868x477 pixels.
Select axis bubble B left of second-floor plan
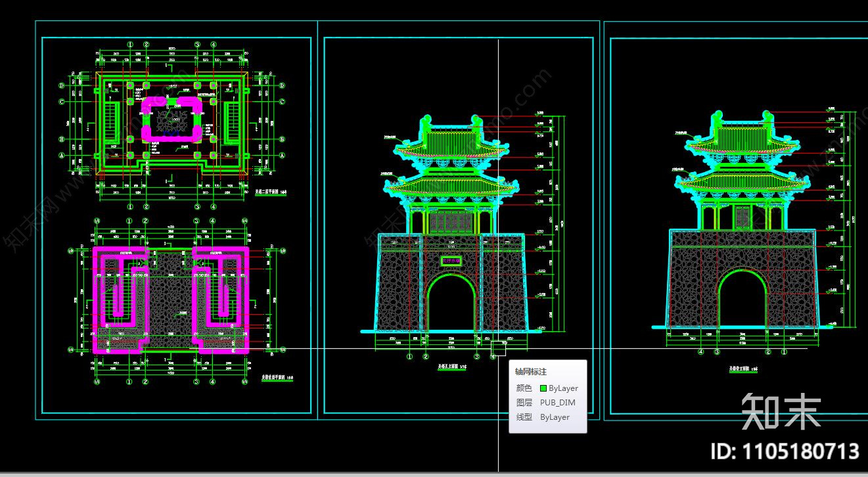[x=62, y=139]
